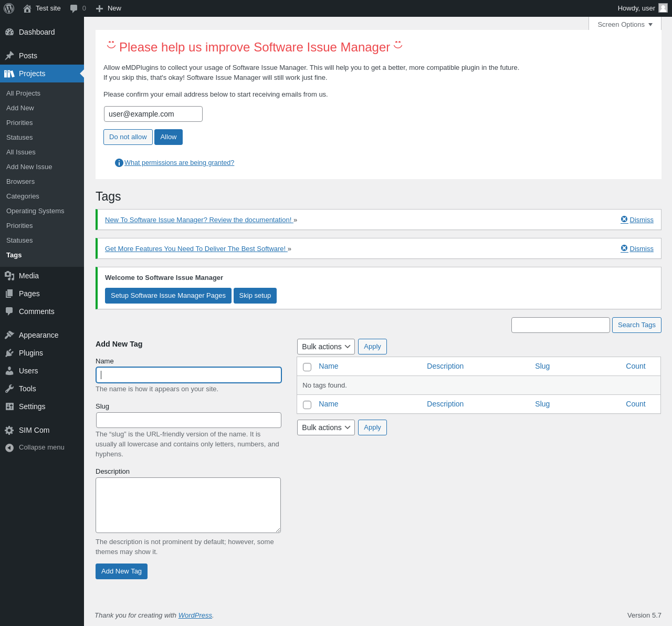The image size is (672, 626).
Task: Open the Review the documentation link
Action: (x=199, y=220)
